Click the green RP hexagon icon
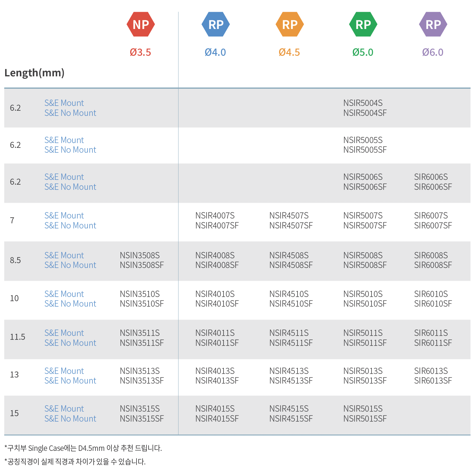Screen dimensions: 476x475 tap(363, 24)
